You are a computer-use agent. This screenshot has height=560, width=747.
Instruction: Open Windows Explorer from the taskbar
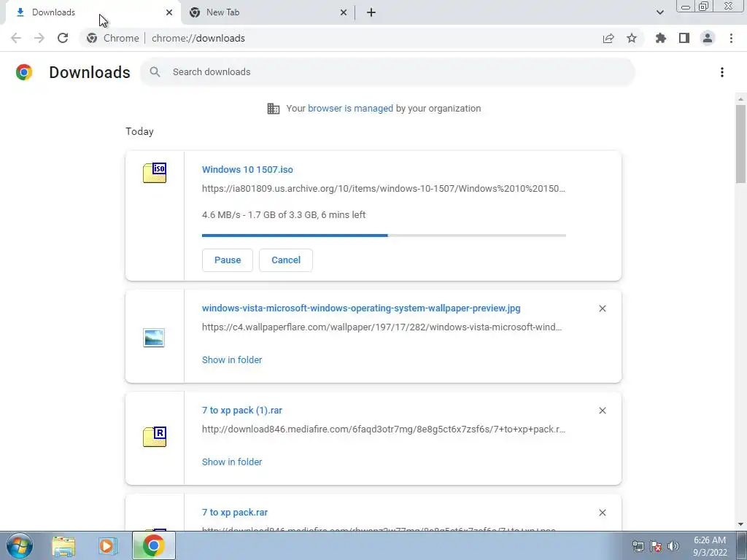click(x=63, y=545)
